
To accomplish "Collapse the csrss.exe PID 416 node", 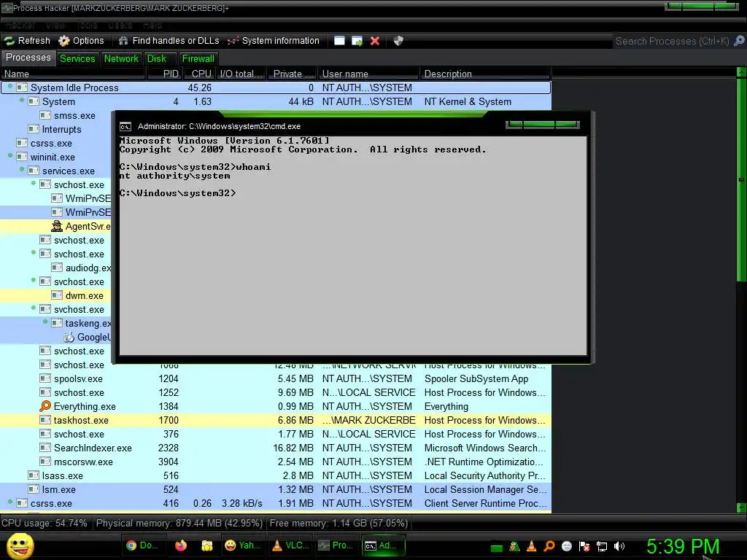I will pos(10,502).
